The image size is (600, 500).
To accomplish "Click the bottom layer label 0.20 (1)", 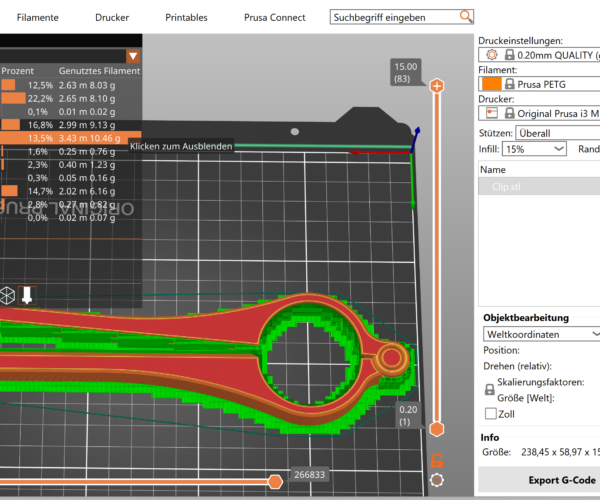I will pyautogui.click(x=408, y=415).
